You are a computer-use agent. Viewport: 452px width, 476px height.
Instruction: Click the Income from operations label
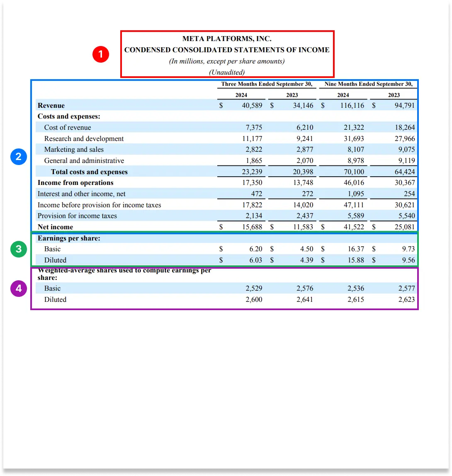75,183
